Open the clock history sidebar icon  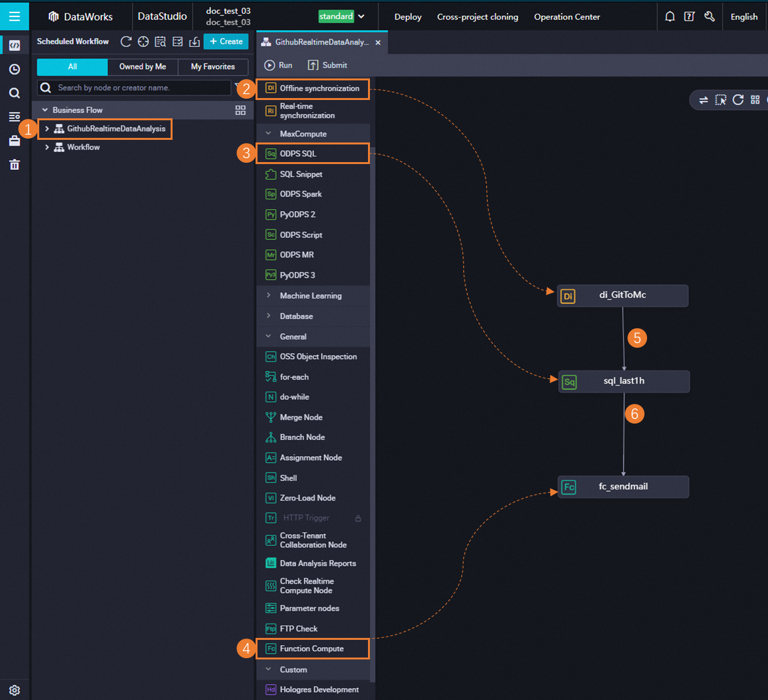pyautogui.click(x=14, y=69)
